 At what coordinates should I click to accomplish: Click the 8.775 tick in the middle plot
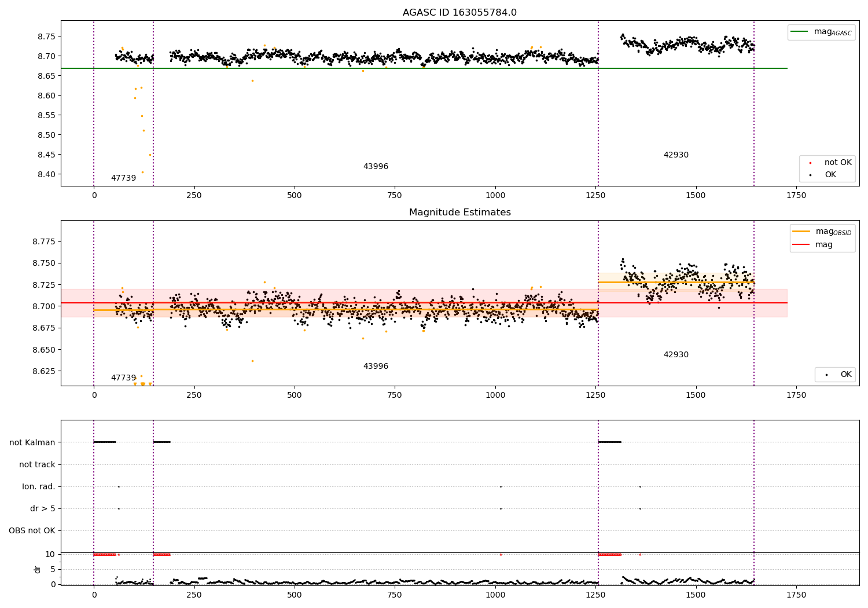coord(43,241)
